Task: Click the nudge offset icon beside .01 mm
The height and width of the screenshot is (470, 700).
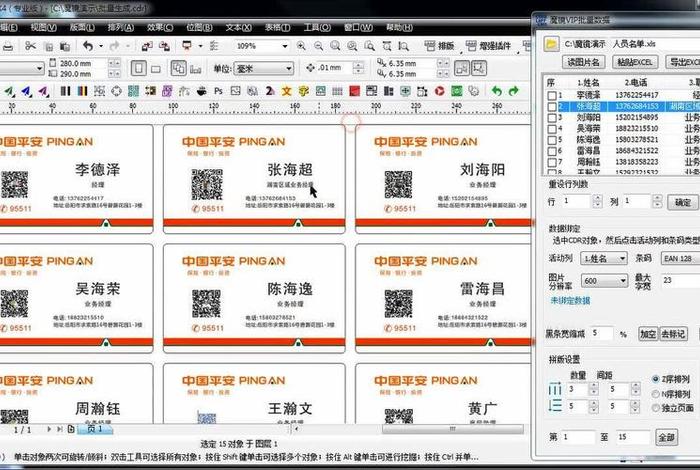Action: tap(311, 68)
